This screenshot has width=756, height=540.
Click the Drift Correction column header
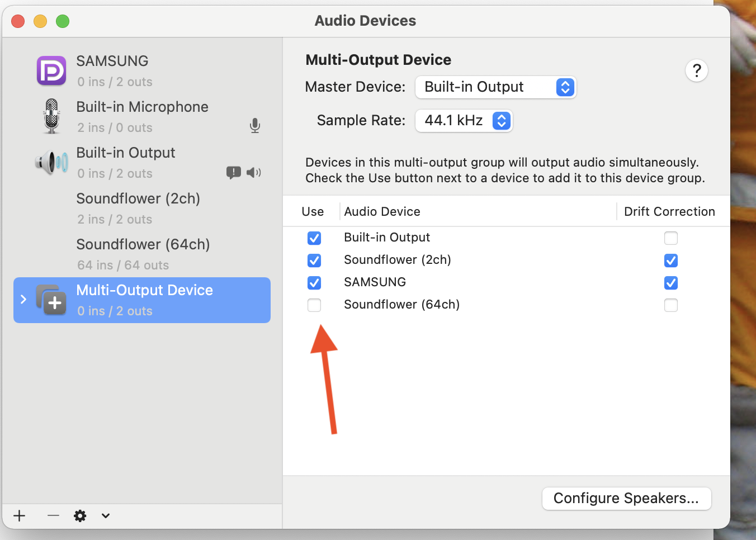(669, 211)
